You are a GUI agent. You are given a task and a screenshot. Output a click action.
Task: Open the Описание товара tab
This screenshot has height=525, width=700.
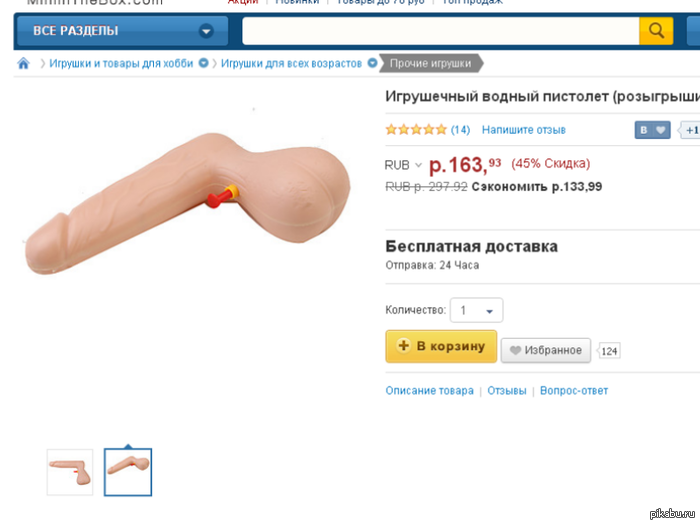click(429, 391)
